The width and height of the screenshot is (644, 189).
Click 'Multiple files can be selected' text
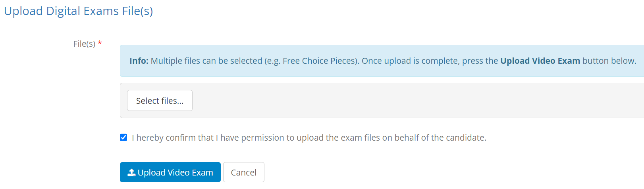tap(206, 61)
